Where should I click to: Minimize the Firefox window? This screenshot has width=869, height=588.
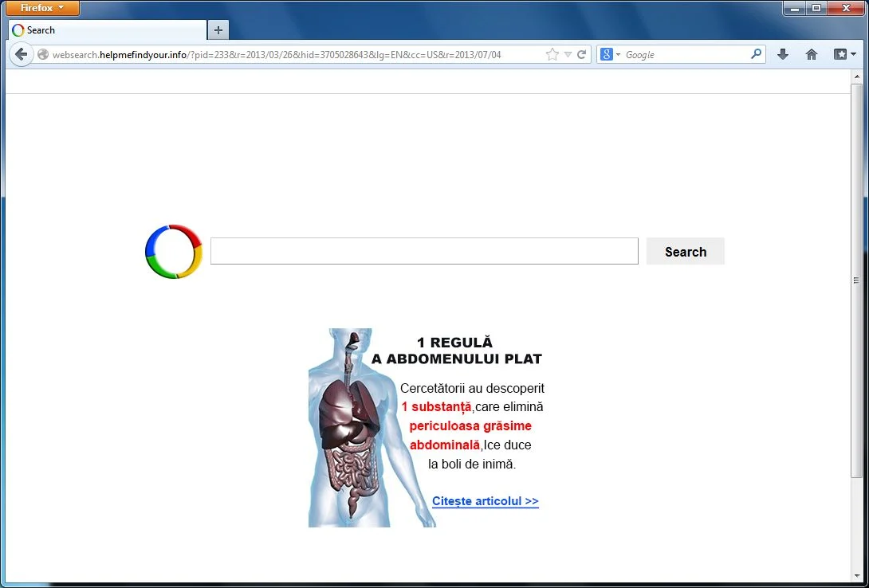[795, 8]
